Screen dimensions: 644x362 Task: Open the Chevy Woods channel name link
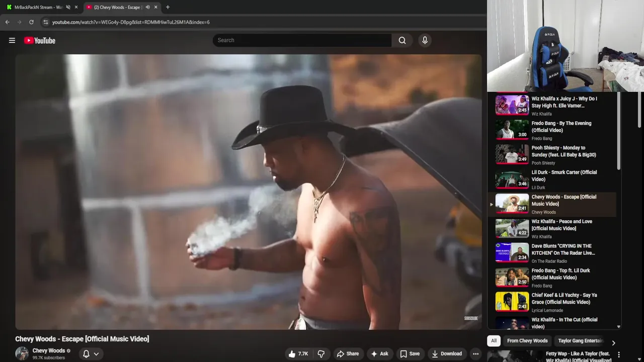tap(49, 350)
